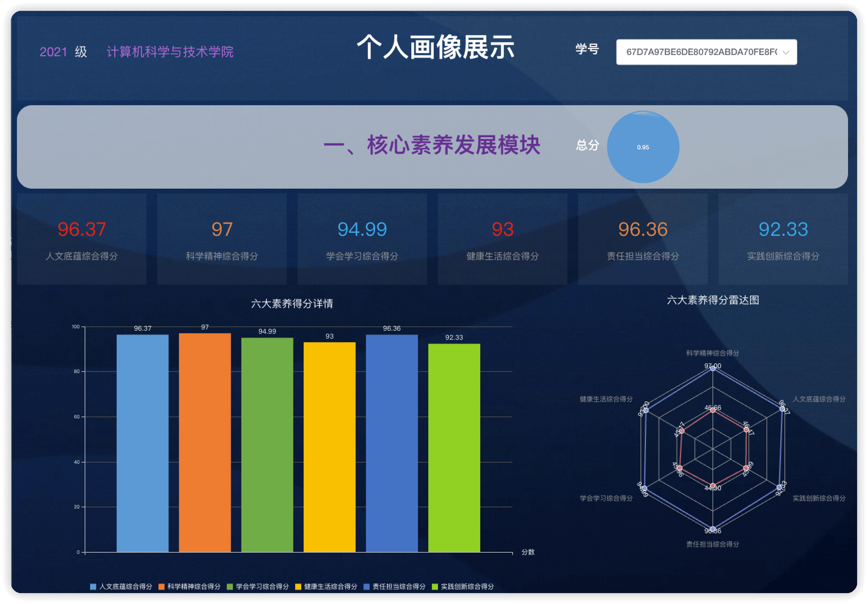868x604 pixels.
Task: Click radar axis label 责任担当综合得分
Action: click(713, 544)
